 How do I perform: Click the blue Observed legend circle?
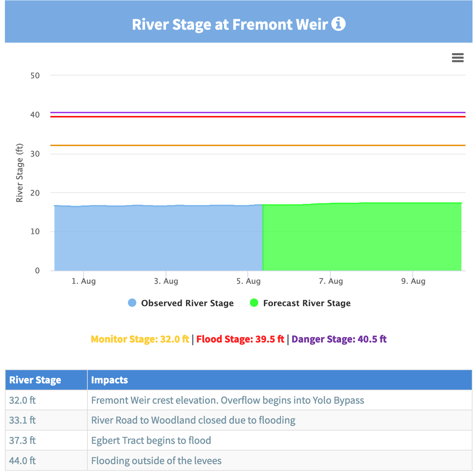coord(132,303)
